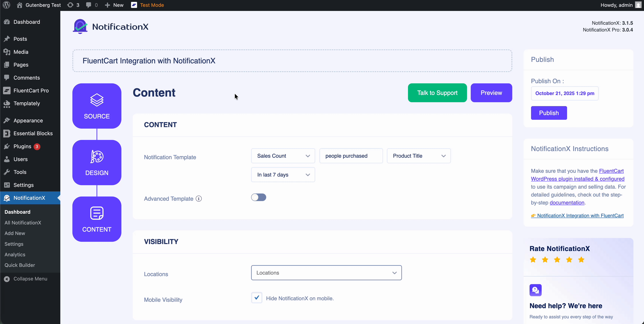
Task: Open the comments icon in admin bar
Action: coord(89,5)
